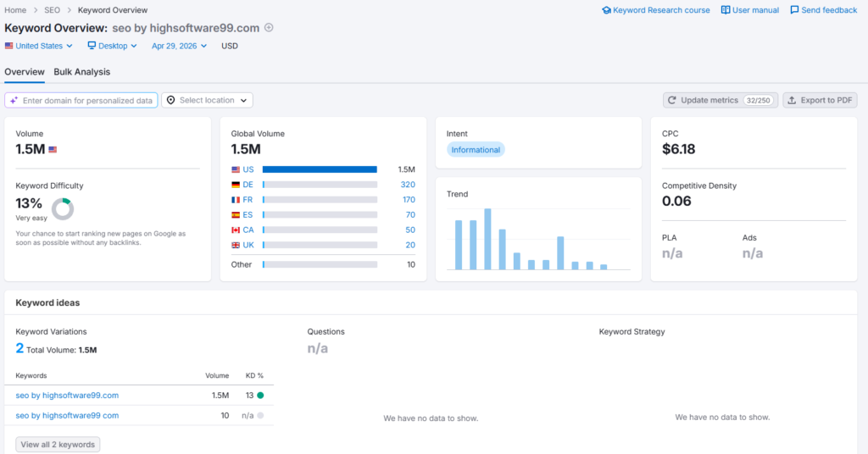Click the US volume bar in Global Volume

[320, 169]
